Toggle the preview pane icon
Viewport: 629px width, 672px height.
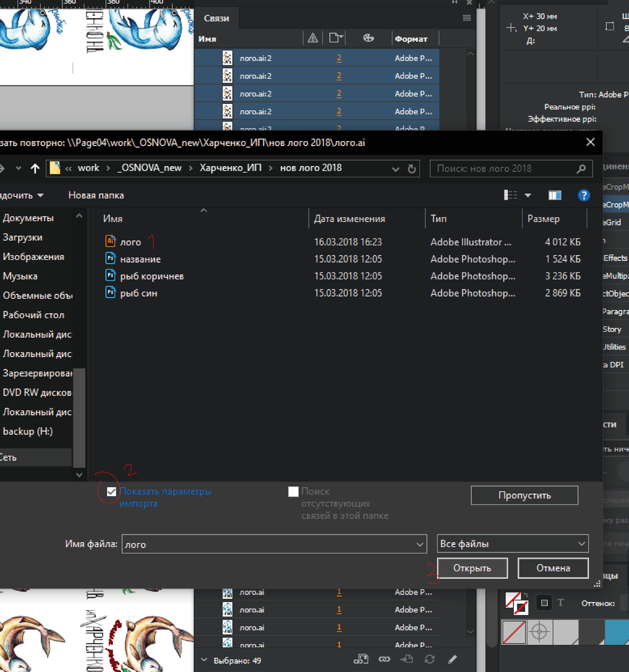click(x=555, y=195)
